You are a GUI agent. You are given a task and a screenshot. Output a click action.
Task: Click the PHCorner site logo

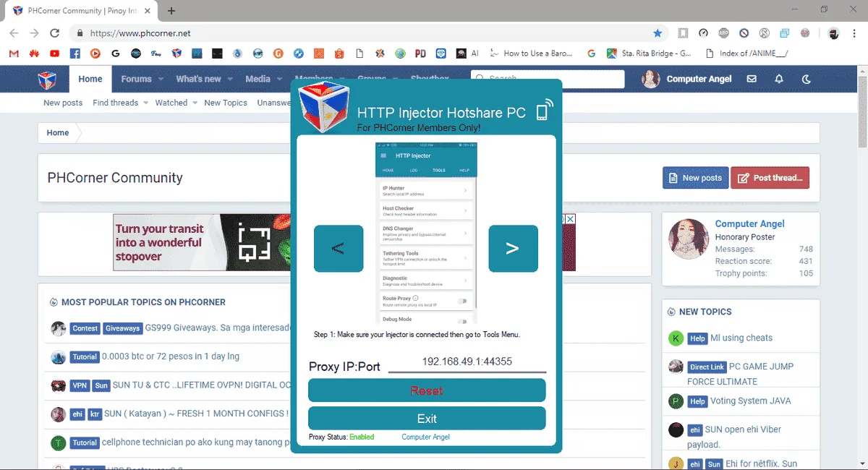[x=47, y=79]
